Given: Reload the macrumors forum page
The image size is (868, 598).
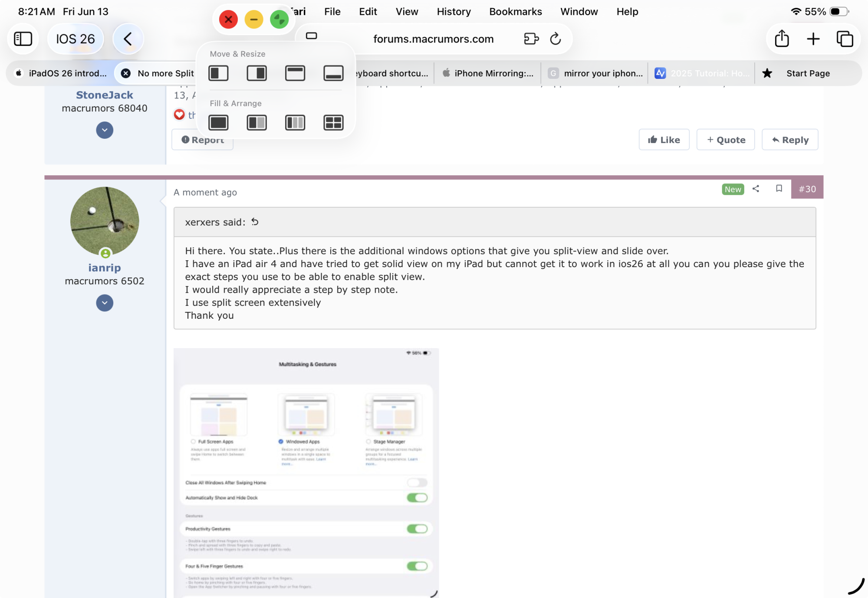Looking at the screenshot, I should (x=556, y=39).
